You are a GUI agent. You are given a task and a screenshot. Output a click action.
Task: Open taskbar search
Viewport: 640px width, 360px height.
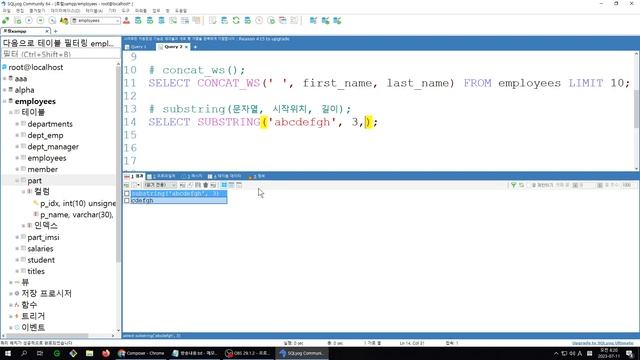coord(24,353)
